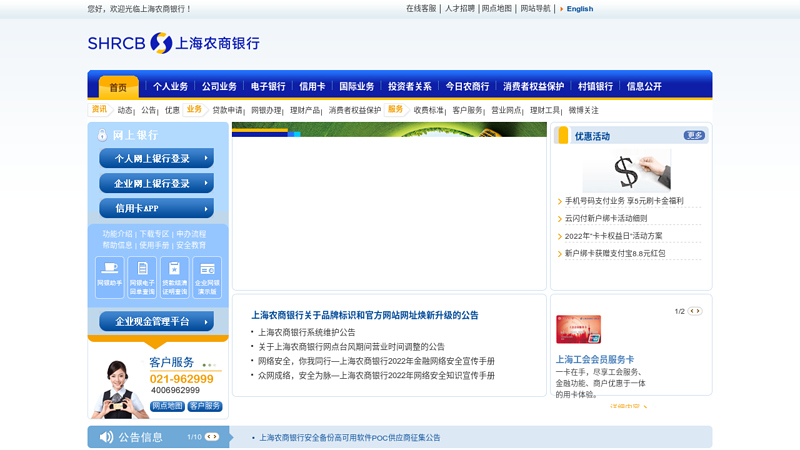Open 贷款结清证明查询 icon
This screenshot has height=450, width=800.
[x=174, y=277]
